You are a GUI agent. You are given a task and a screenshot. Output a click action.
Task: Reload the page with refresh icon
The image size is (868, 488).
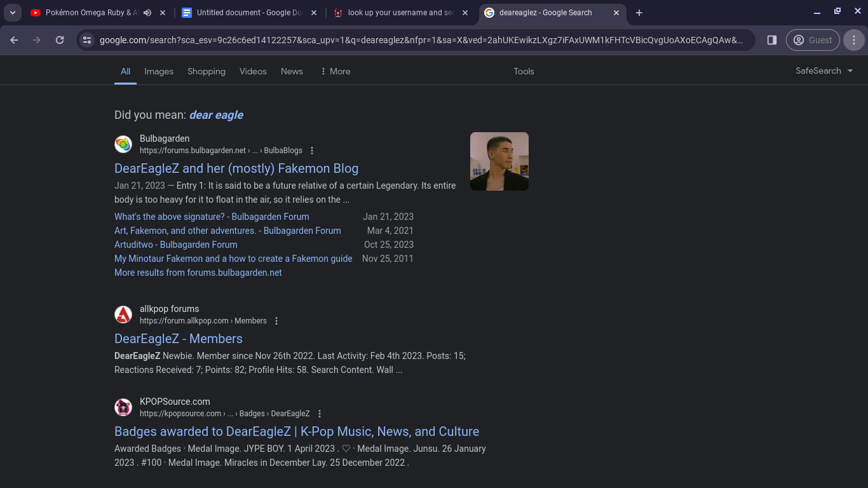(x=60, y=40)
